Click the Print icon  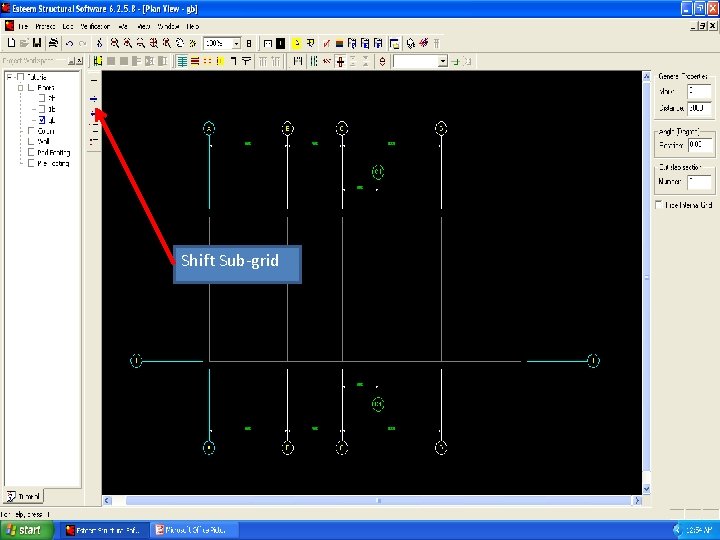tap(54, 43)
